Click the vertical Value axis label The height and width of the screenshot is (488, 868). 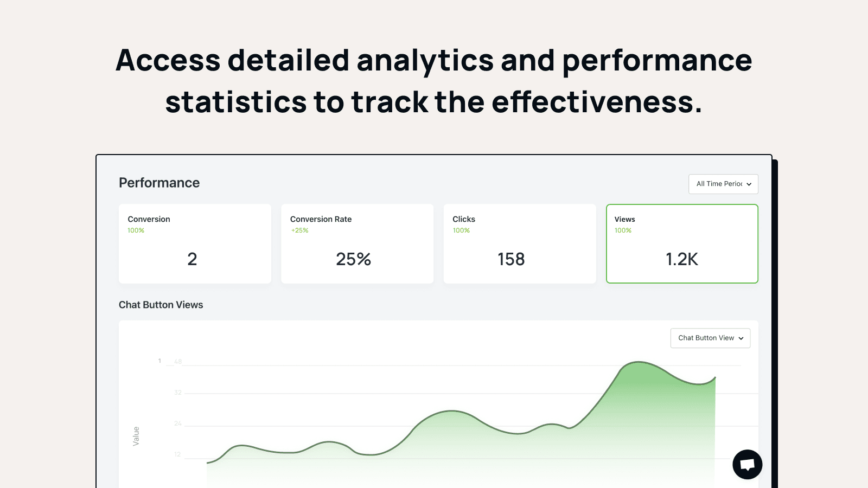(x=136, y=436)
